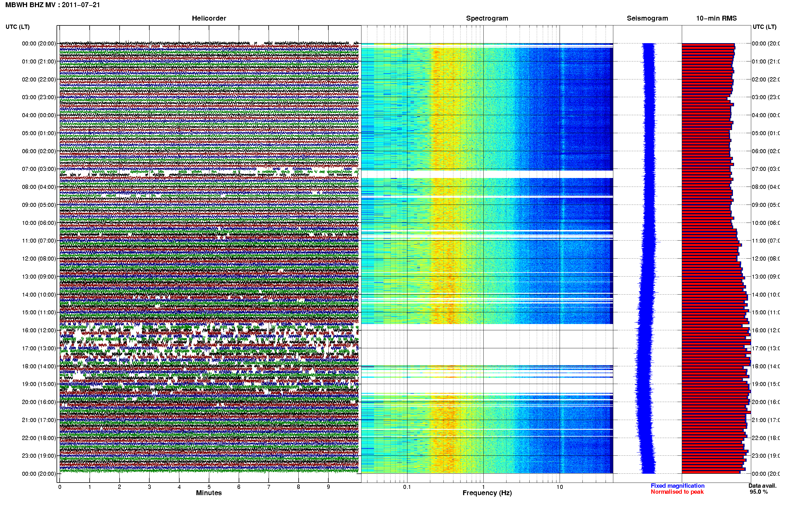Select the '07:00 (03:00)' time label
The height and width of the screenshot is (508, 812).
39,169
